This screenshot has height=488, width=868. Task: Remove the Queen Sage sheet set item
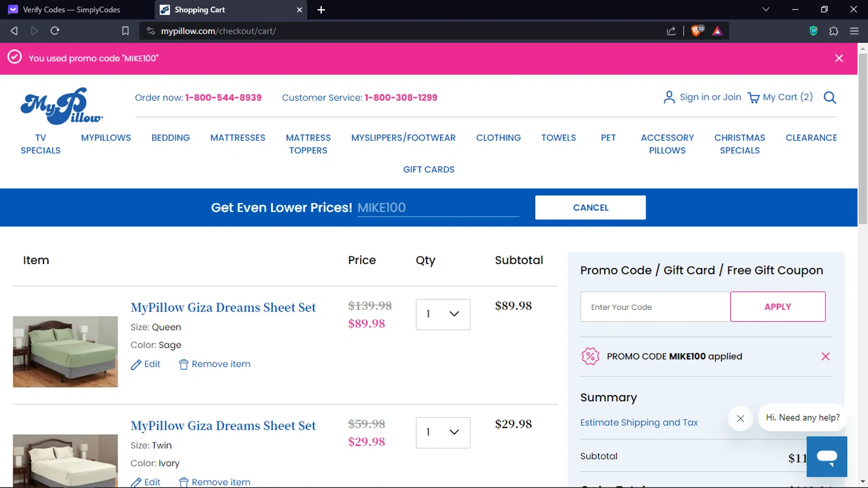[x=215, y=364]
